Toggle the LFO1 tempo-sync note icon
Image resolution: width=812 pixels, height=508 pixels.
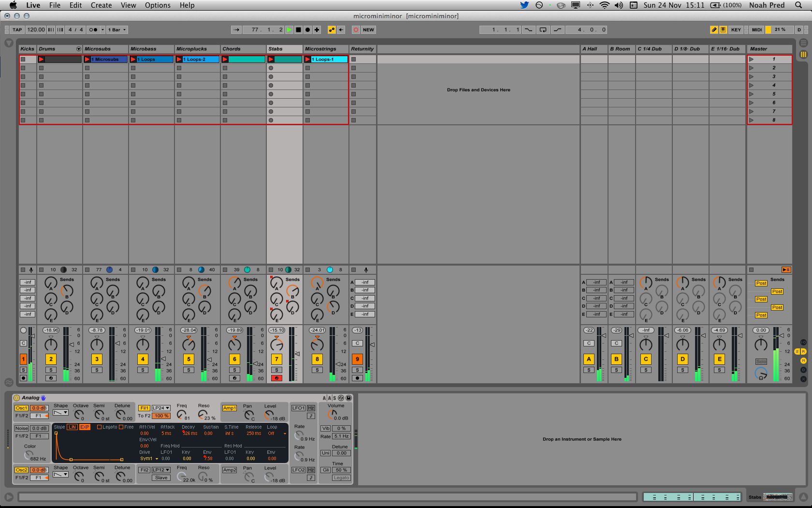(311, 416)
